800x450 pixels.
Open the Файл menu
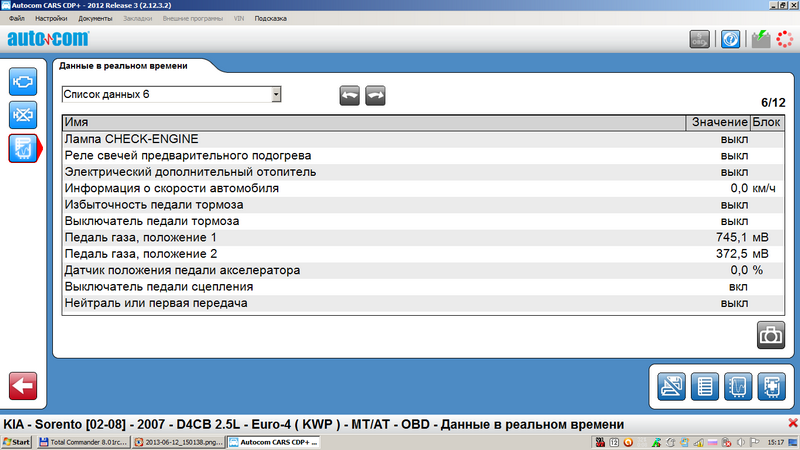[x=17, y=18]
